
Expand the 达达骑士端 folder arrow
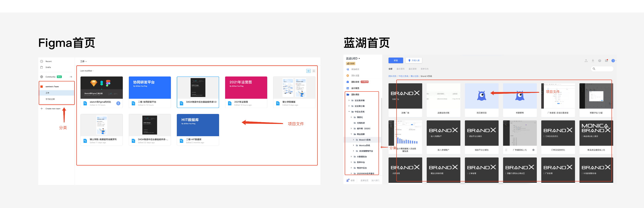[349, 106]
